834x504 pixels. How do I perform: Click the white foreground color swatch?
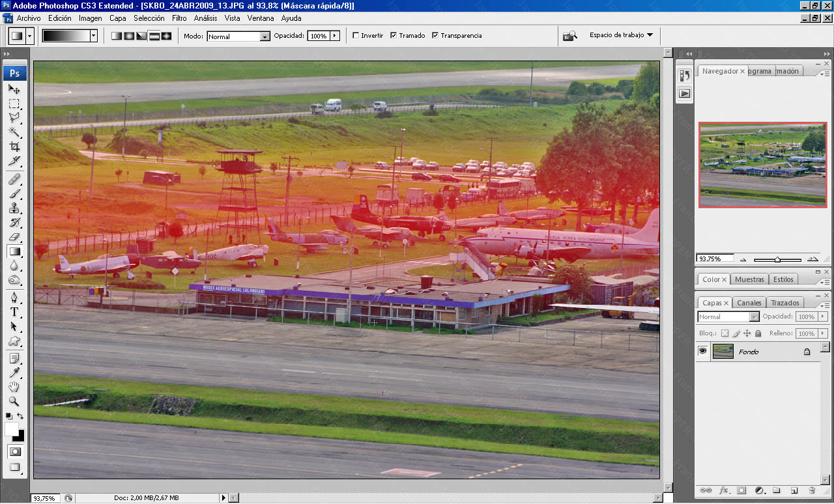coord(11,428)
